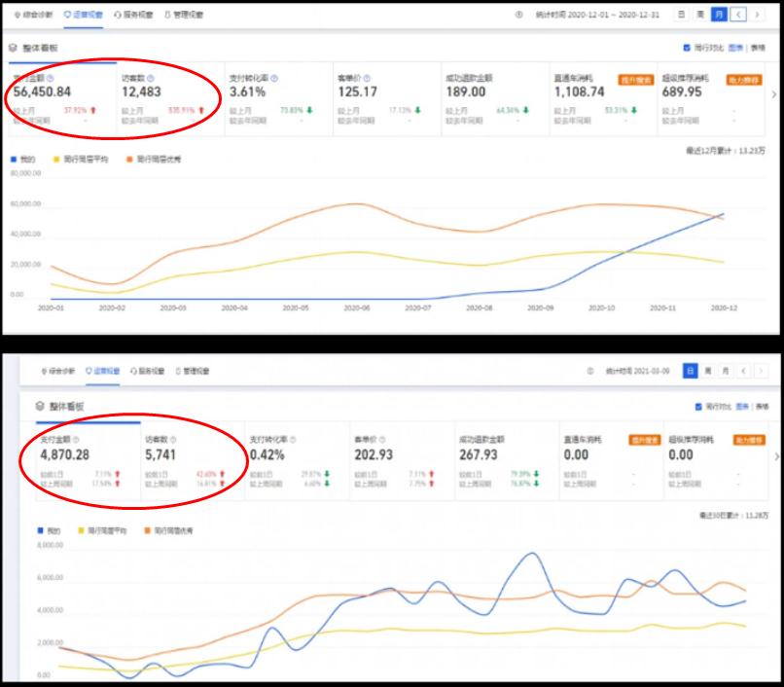784x687 pixels.
Task: Click the orange 助力推荐 button beside 689.95
Action: click(746, 80)
